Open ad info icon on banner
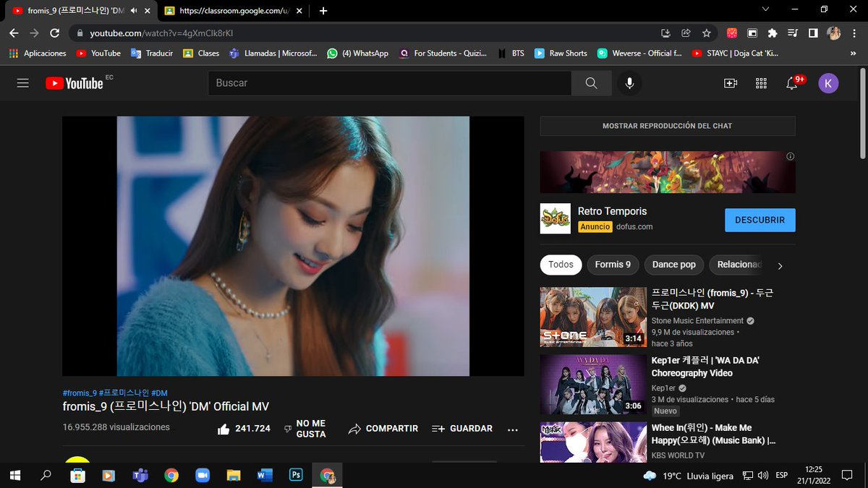Image resolution: width=868 pixels, height=488 pixels. click(790, 156)
